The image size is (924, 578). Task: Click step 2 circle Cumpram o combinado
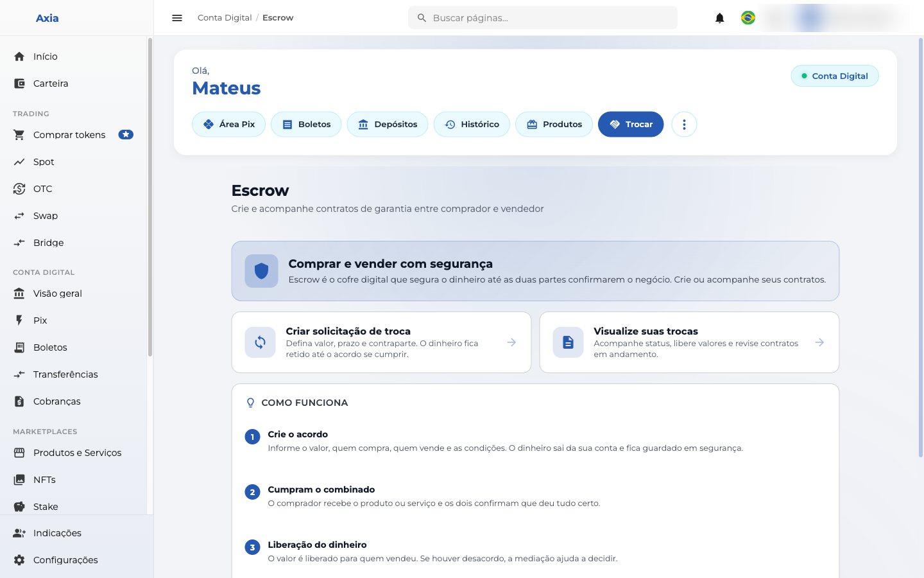pyautogui.click(x=252, y=492)
